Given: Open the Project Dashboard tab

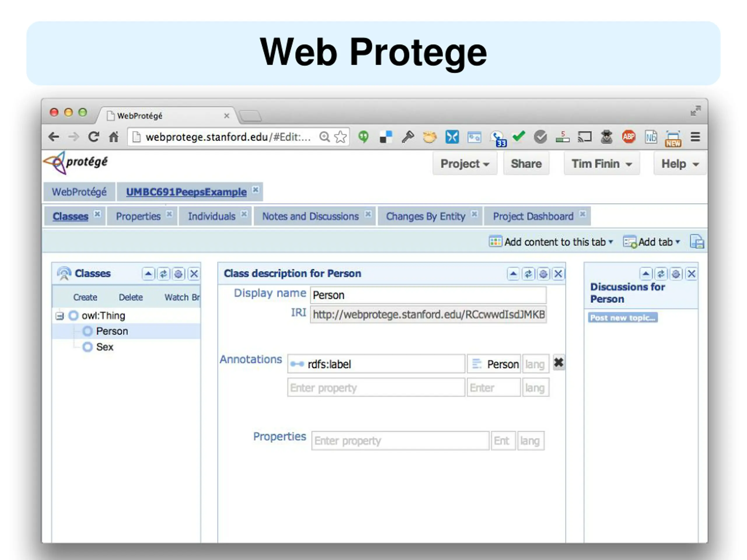Looking at the screenshot, I should (x=533, y=216).
